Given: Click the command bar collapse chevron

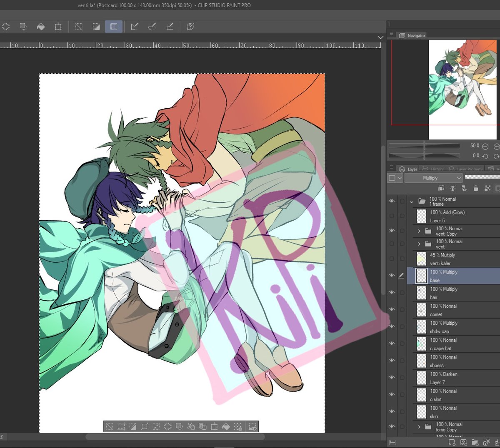Looking at the screenshot, I should [380, 37].
